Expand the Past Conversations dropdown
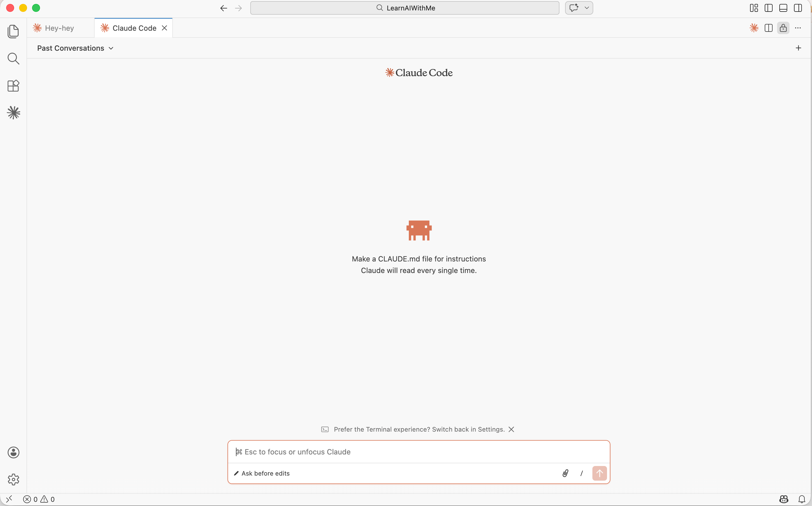The width and height of the screenshot is (812, 506). 75,48
